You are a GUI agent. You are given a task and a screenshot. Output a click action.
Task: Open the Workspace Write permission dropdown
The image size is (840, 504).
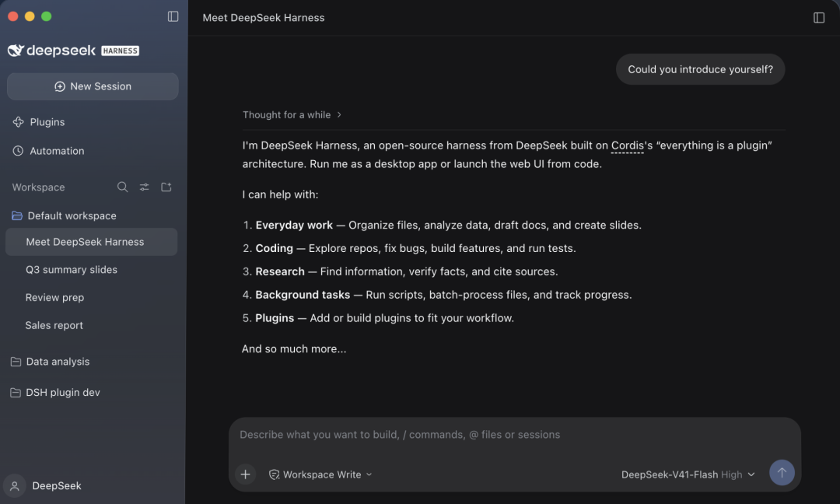coord(320,474)
